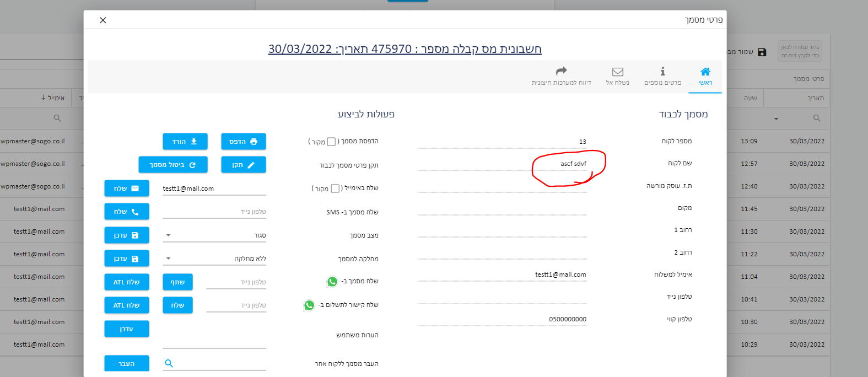Viewport: 868px width, 377px height.
Task: Click שלח ATL button in the שתף row
Action: pos(127,282)
